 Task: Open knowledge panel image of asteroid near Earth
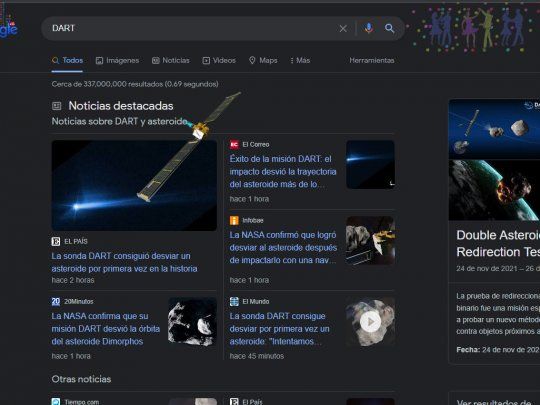[x=494, y=190]
